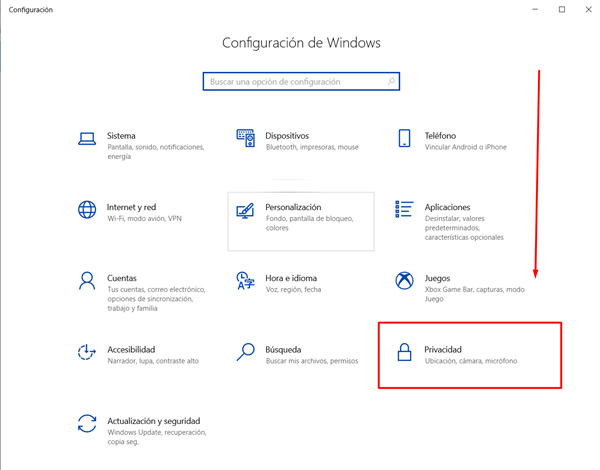Click 'Voz, región, fecha' description

[293, 290]
